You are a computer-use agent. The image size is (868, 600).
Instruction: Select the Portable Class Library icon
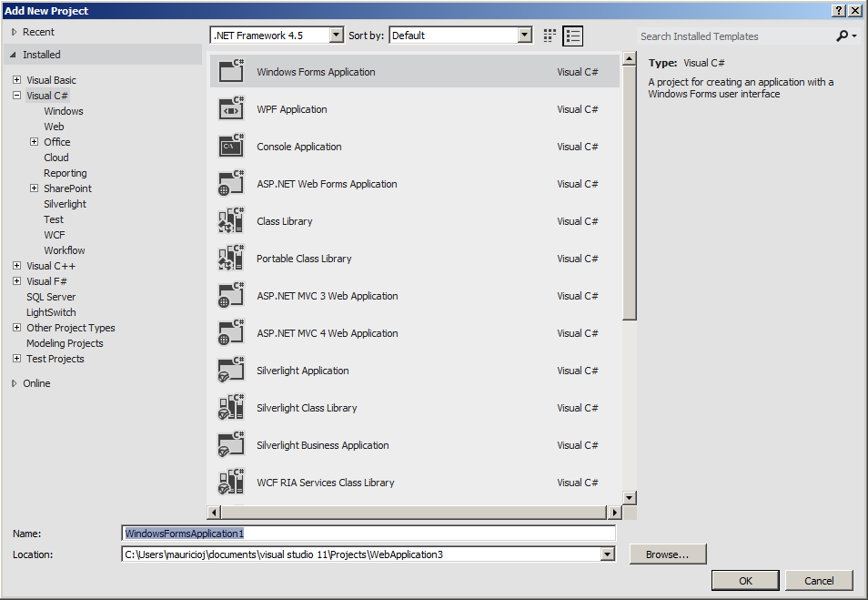pos(230,257)
